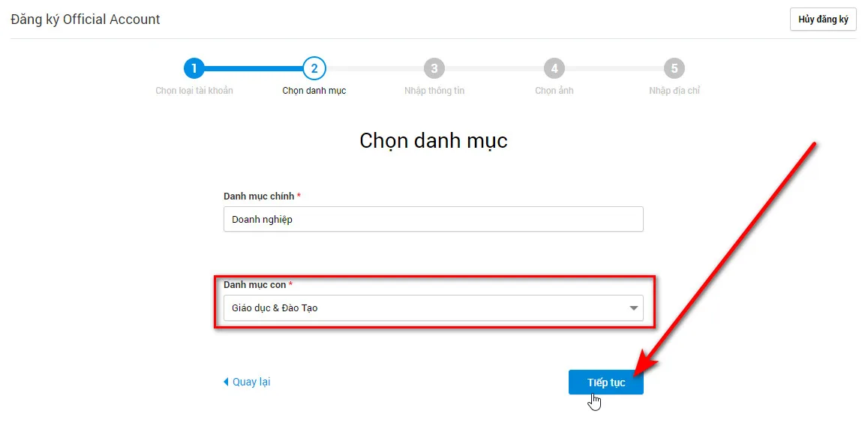Click the Chọn danh mục page heading
Screen dimensions: 868x426
point(434,140)
